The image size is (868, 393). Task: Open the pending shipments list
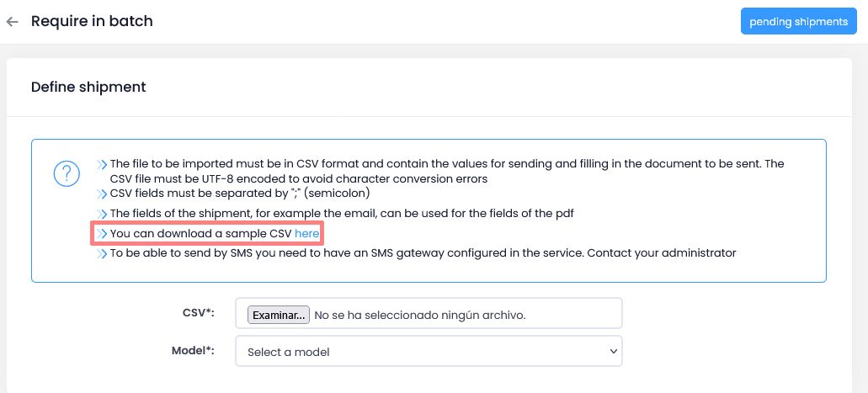tap(798, 22)
